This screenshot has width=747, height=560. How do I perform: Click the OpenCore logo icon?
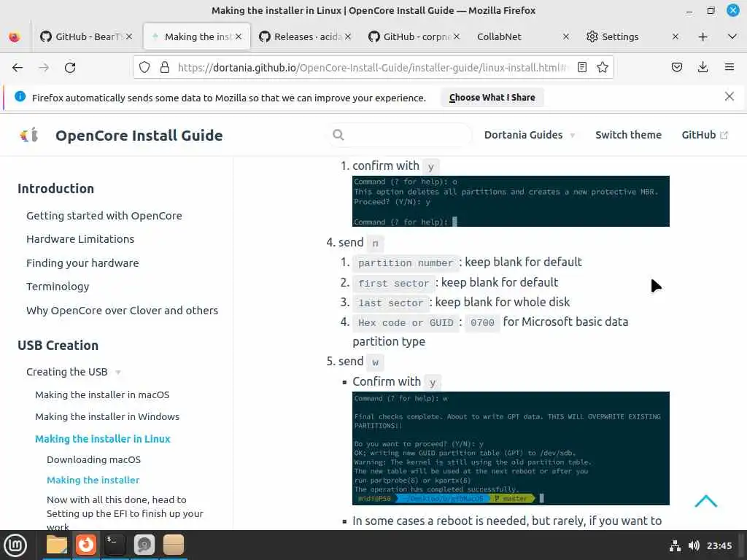click(29, 135)
